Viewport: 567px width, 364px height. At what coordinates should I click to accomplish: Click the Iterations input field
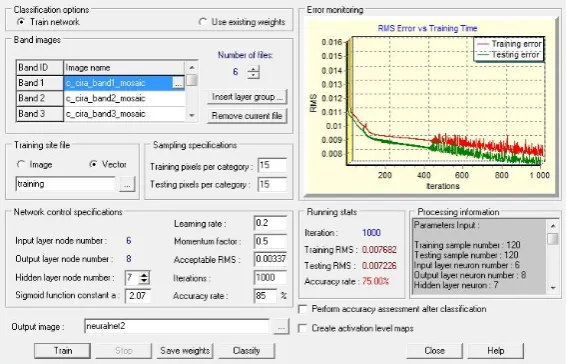270,278
